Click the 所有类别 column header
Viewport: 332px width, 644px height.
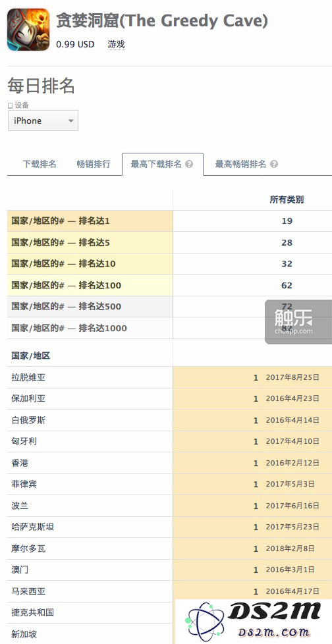pos(287,200)
